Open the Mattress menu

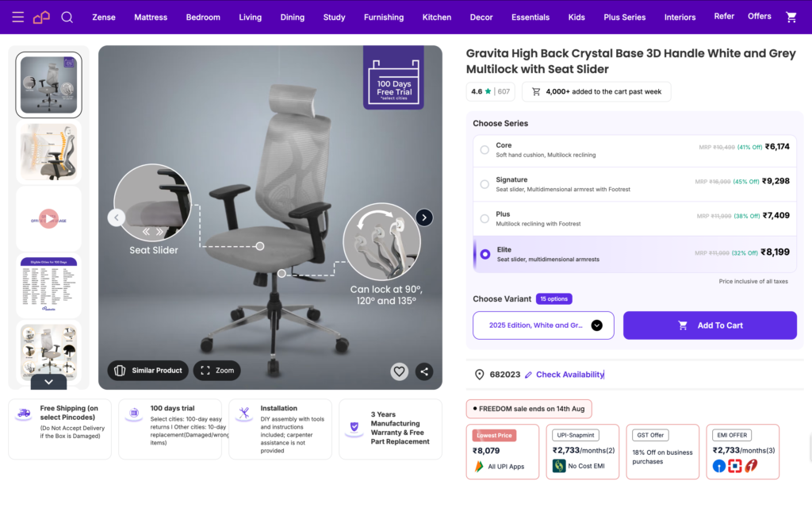pos(151,17)
